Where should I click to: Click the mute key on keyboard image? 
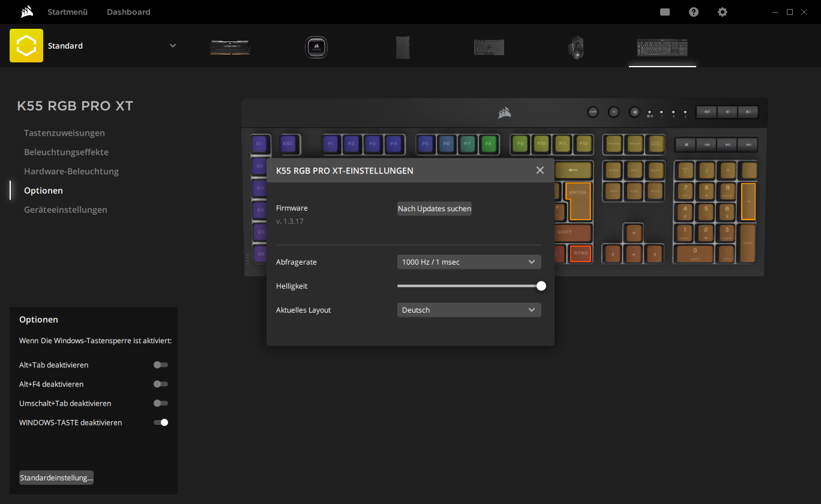pyautogui.click(x=707, y=112)
